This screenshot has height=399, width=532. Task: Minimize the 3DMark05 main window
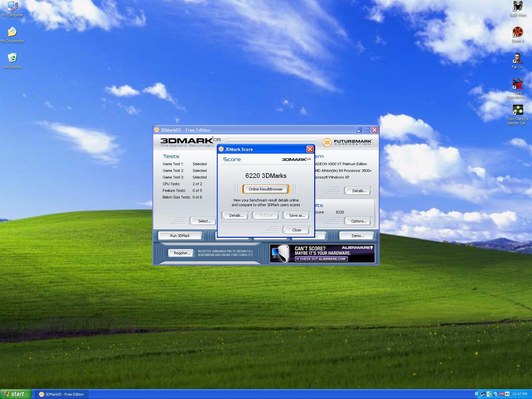click(359, 130)
